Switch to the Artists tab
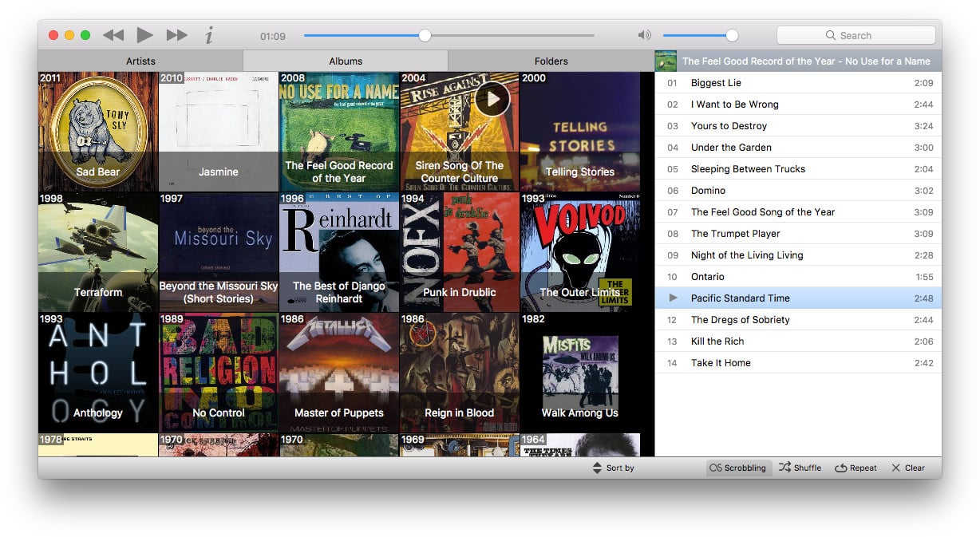Screen dimensions: 980x537 click(140, 61)
